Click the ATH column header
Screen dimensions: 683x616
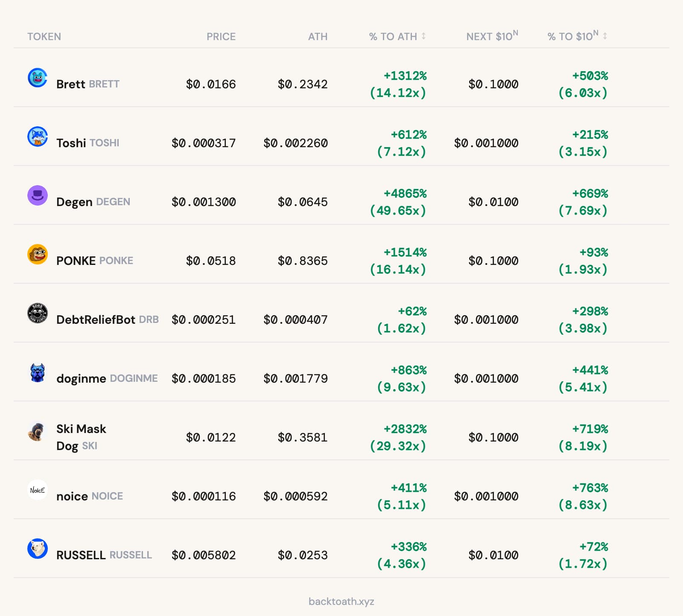pos(318,37)
